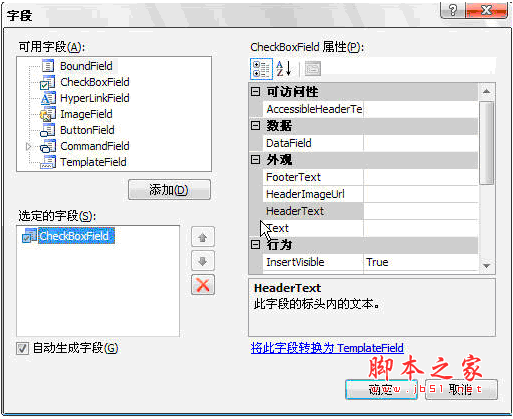Expand the CommandField tree node

coord(28,146)
